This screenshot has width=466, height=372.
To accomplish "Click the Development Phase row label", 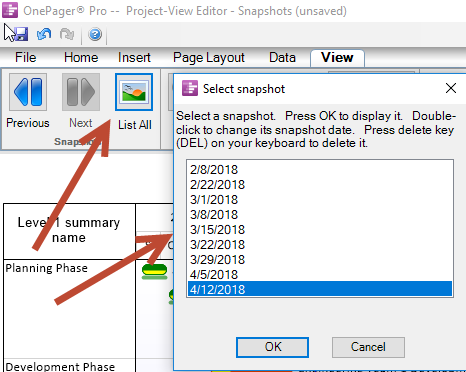I will pyautogui.click(x=60, y=366).
